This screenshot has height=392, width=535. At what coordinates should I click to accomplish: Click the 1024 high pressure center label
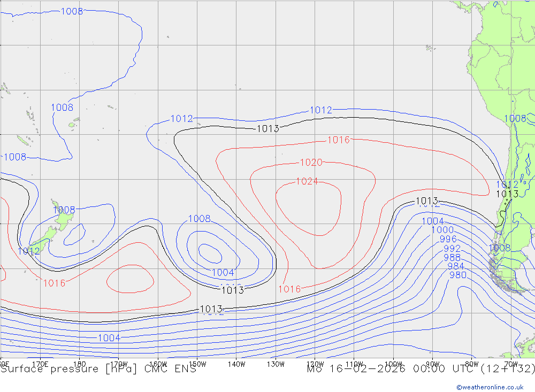(307, 181)
